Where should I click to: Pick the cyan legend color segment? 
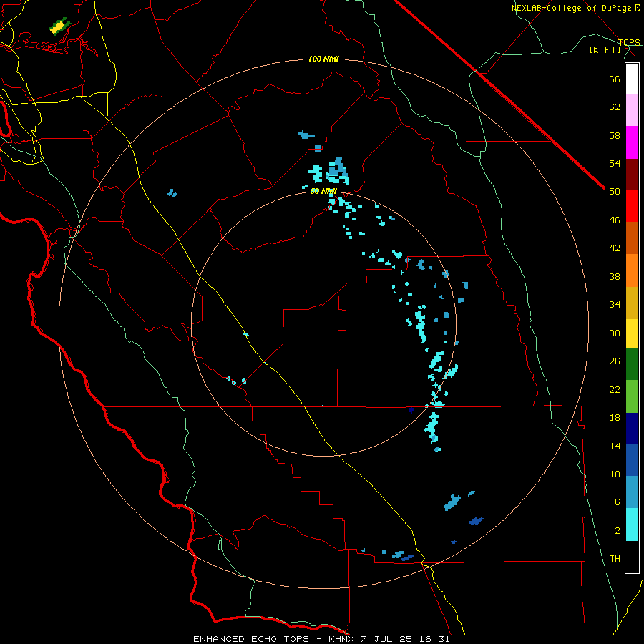[x=632, y=525]
